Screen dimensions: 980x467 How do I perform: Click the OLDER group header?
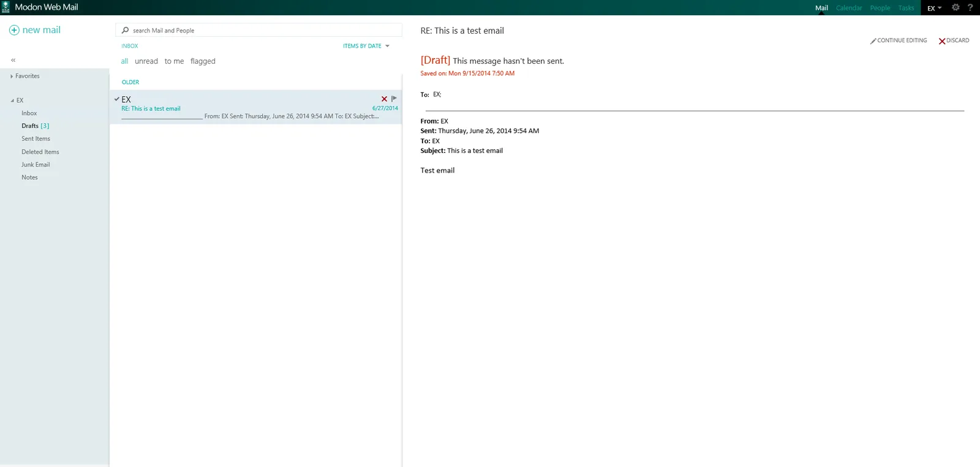click(x=130, y=82)
